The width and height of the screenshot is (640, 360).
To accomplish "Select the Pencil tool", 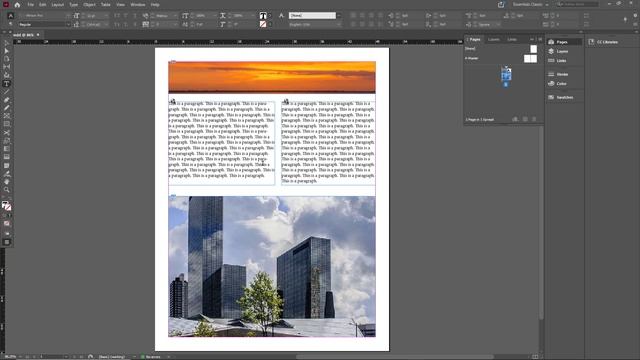I will pos(7,108).
